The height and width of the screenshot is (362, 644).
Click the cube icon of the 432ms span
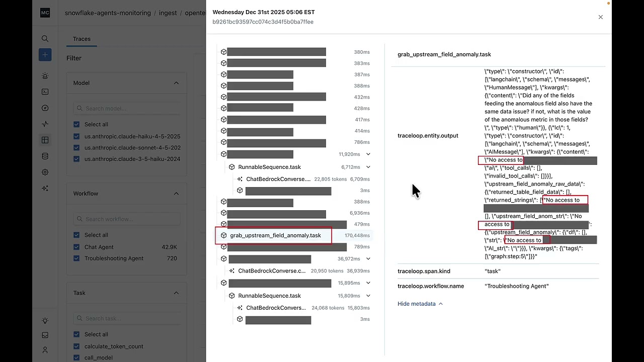pos(224,97)
